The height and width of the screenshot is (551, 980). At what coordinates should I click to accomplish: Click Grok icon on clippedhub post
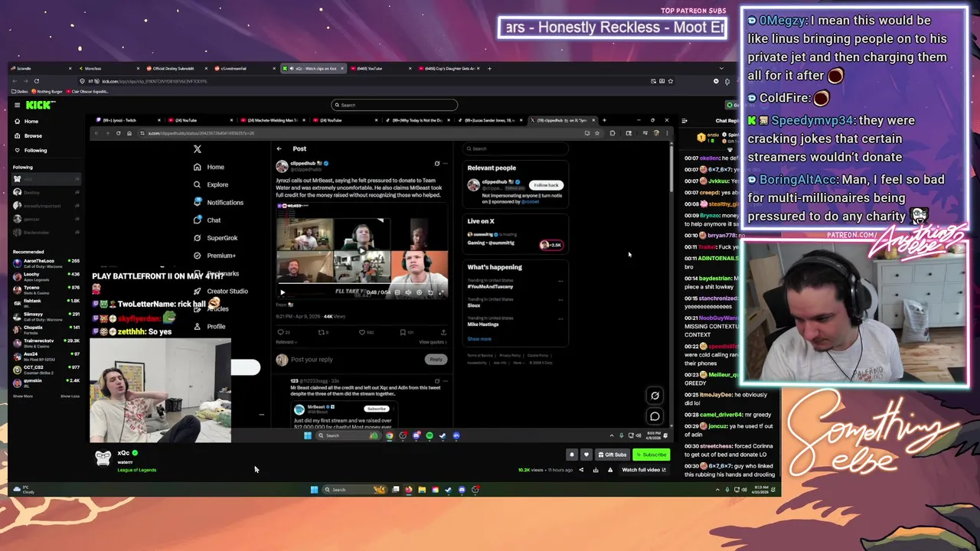pyautogui.click(x=437, y=163)
